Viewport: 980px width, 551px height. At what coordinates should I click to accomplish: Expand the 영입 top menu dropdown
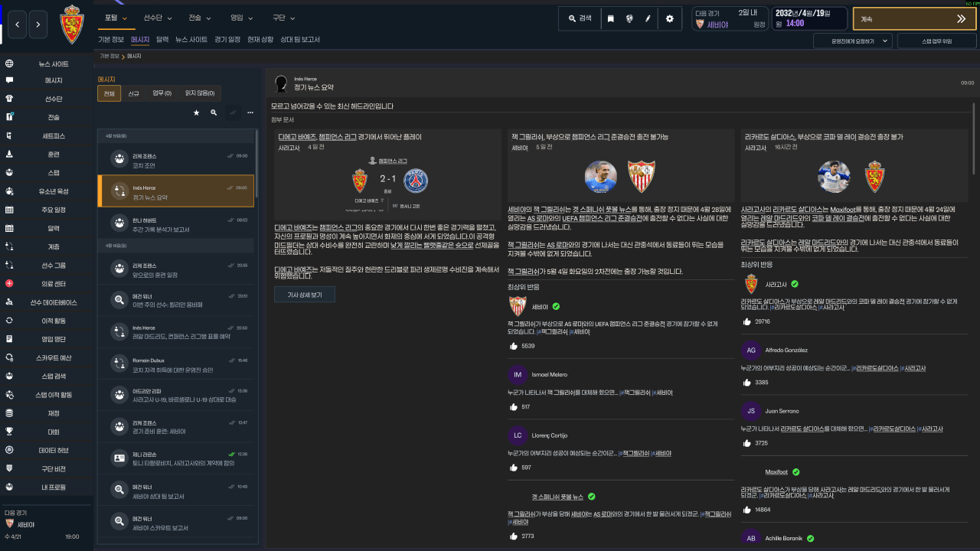[242, 18]
